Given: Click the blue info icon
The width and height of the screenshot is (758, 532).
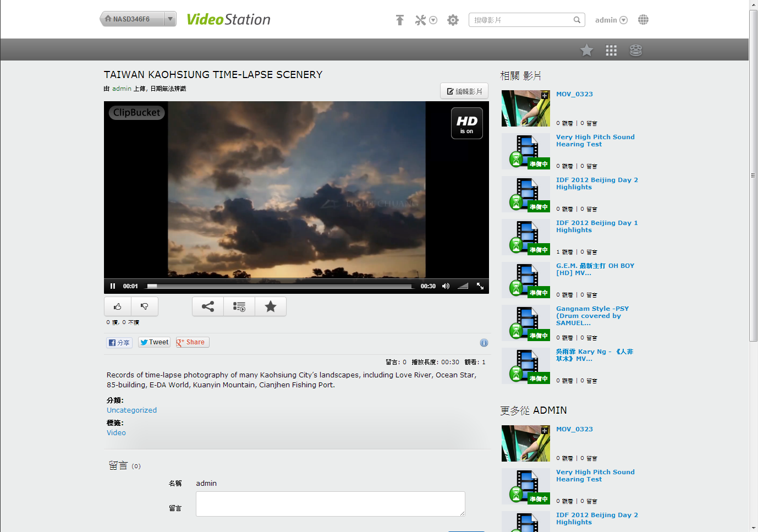Looking at the screenshot, I should (484, 343).
